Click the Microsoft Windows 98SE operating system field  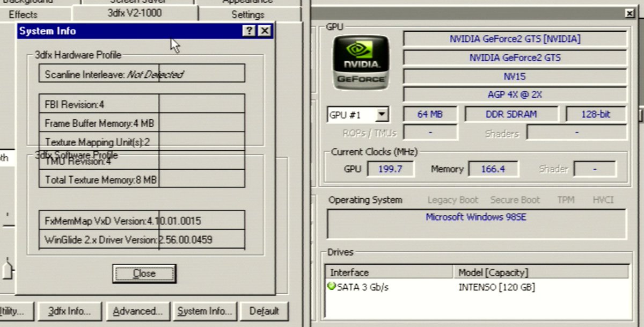477,223
